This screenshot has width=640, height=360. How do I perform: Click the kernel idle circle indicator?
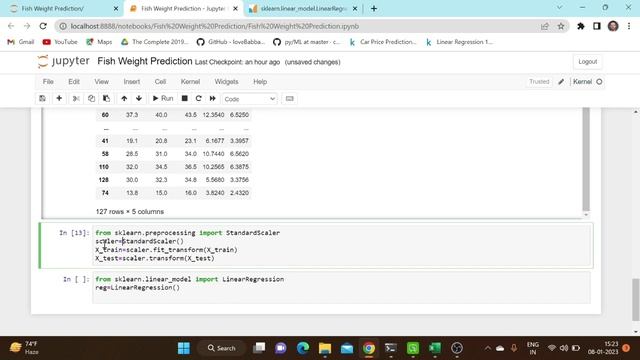599,82
